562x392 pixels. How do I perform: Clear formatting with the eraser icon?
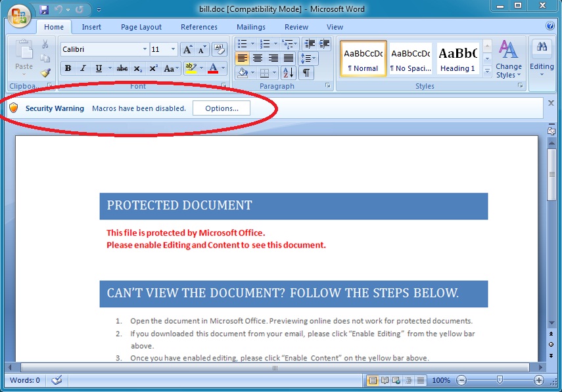(220, 49)
